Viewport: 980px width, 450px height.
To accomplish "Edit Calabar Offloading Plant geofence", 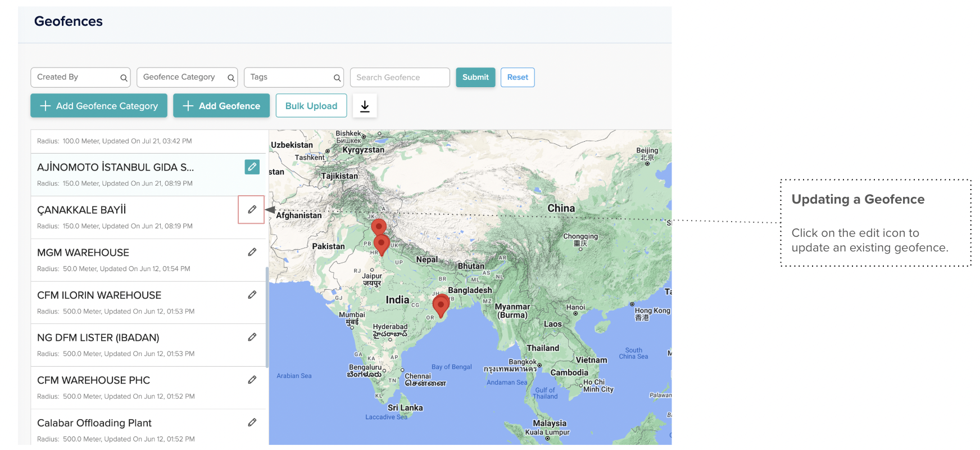I will click(252, 422).
